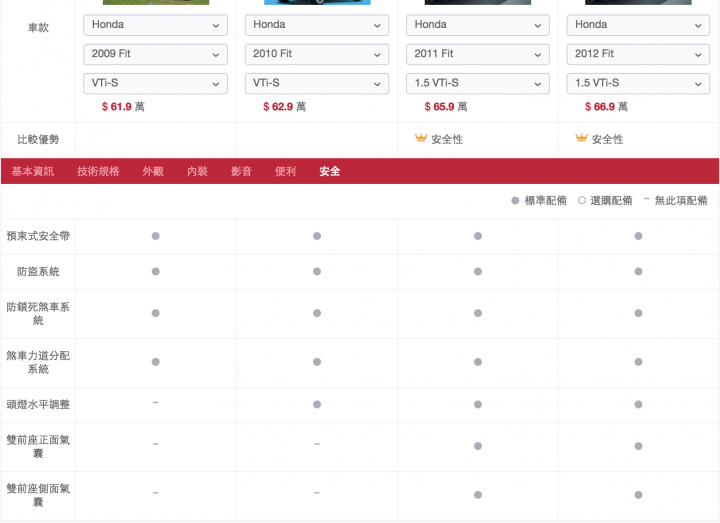Click 2009 Fit dot in 煞車力道分配系統 row
Viewport: 720px width, 523px height.
[x=156, y=362]
